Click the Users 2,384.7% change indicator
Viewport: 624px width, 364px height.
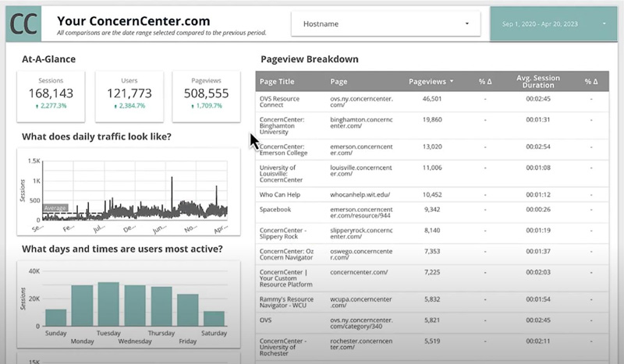(129, 106)
